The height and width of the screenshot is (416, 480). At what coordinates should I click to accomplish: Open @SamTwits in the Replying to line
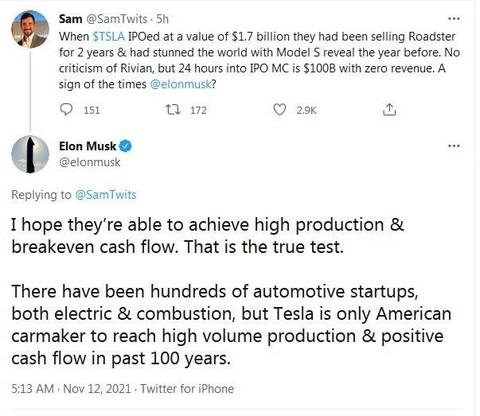(x=106, y=195)
